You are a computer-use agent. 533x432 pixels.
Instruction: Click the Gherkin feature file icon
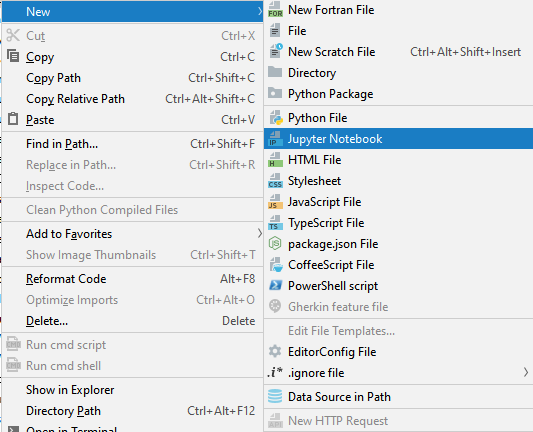pyautogui.click(x=275, y=306)
